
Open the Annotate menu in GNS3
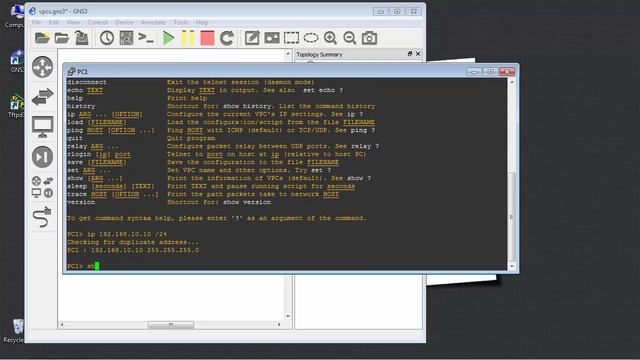click(x=153, y=22)
